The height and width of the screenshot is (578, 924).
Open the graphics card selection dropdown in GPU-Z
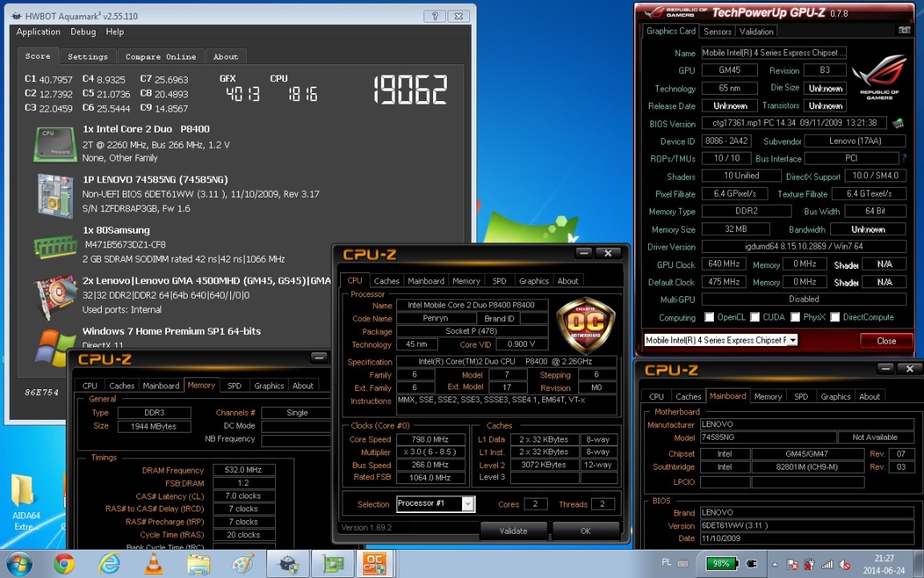click(792, 340)
